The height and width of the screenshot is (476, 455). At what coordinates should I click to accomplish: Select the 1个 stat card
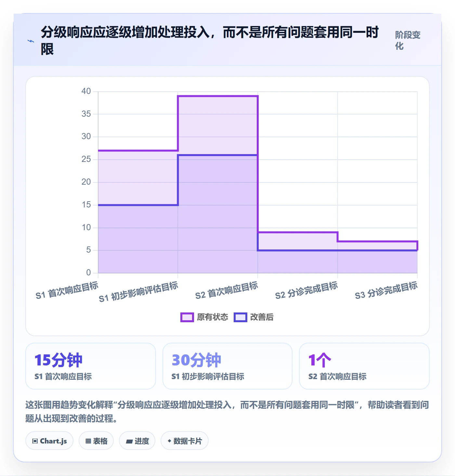(x=364, y=366)
